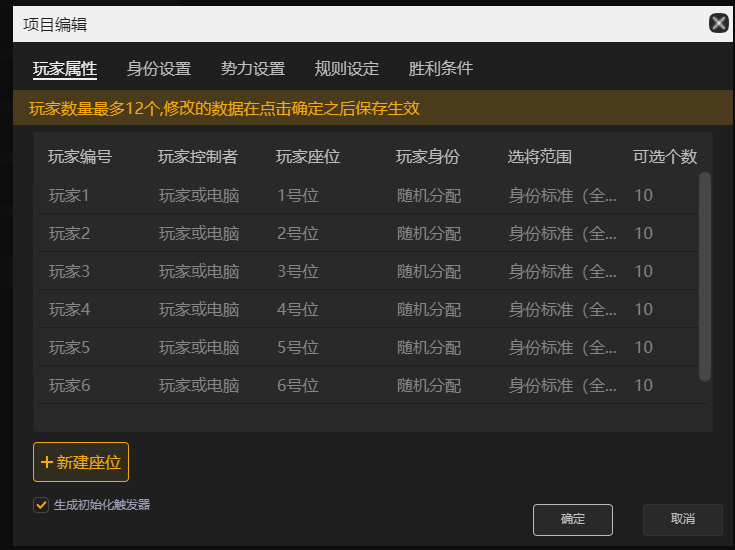Confirm with the 确定 button
735x550 pixels.
pos(573,520)
